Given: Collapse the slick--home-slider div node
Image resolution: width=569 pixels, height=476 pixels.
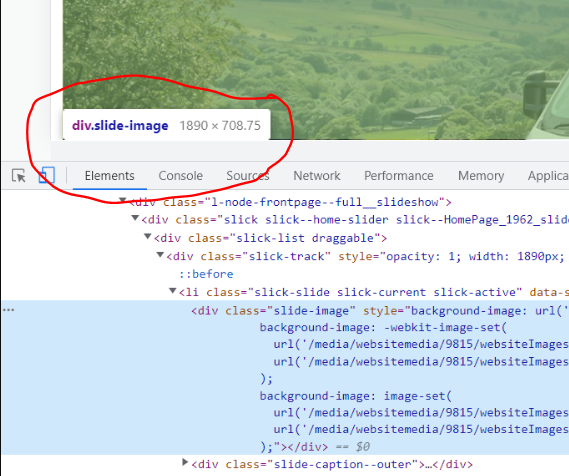Looking at the screenshot, I should 135,218.
